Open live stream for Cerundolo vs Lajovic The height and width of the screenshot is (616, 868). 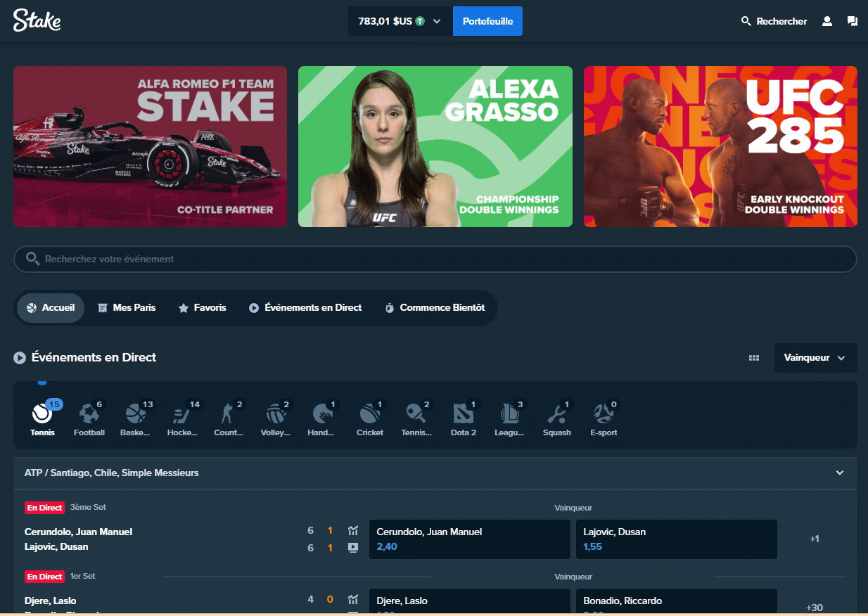click(353, 547)
